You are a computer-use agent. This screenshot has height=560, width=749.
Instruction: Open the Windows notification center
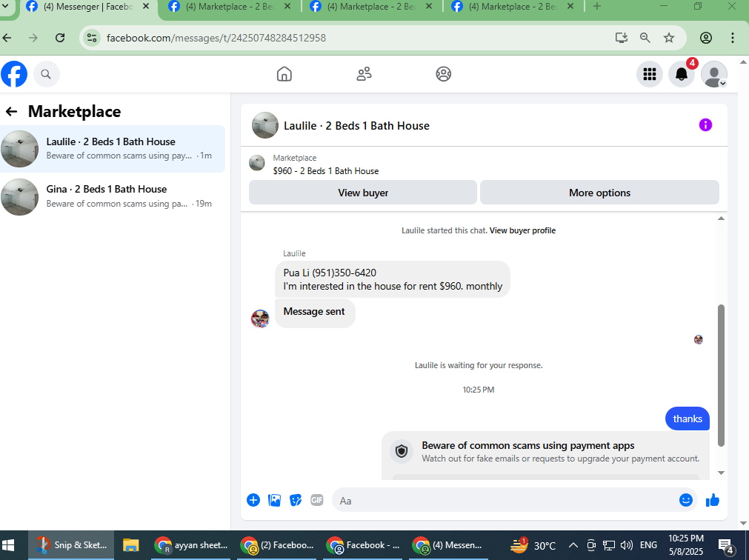coord(726,545)
